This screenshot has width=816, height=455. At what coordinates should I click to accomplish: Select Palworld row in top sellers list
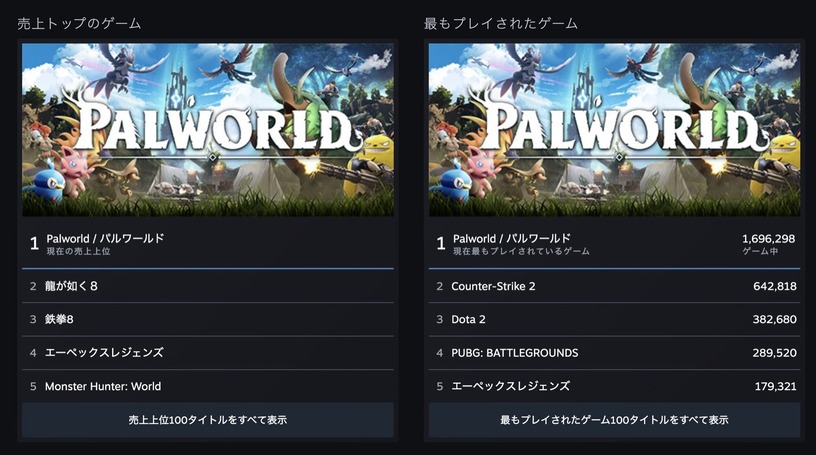208,244
